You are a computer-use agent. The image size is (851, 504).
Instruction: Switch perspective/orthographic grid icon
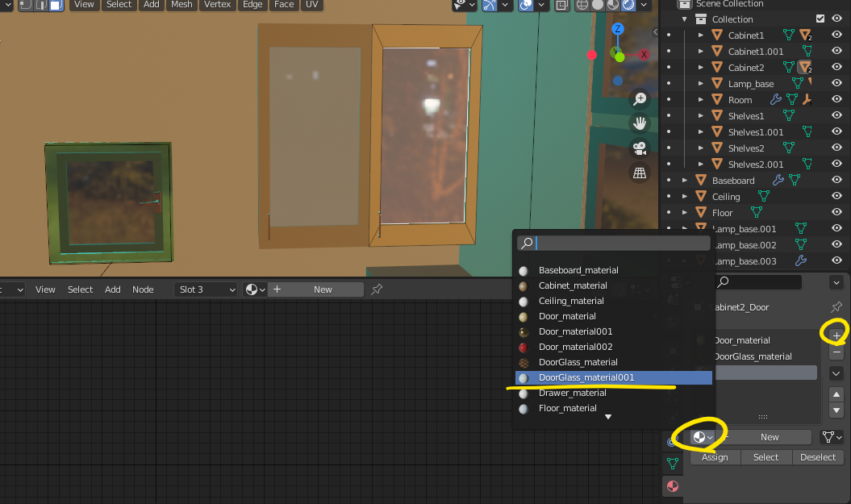coord(640,173)
